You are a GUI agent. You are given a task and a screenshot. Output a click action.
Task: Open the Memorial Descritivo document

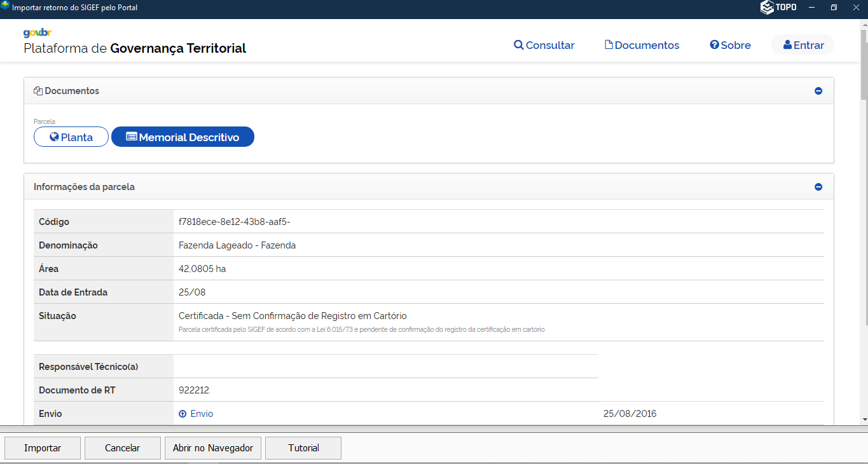(183, 137)
